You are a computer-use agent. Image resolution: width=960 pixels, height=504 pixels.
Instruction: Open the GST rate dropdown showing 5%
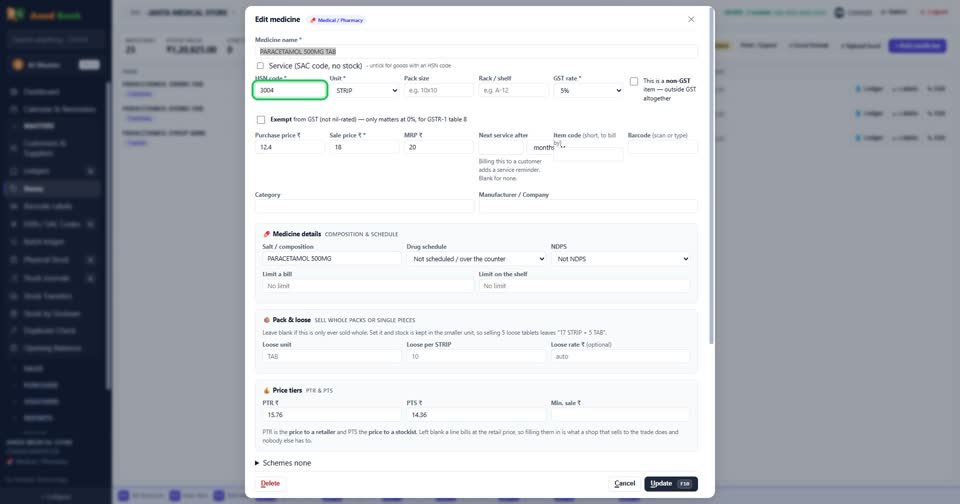(x=588, y=91)
